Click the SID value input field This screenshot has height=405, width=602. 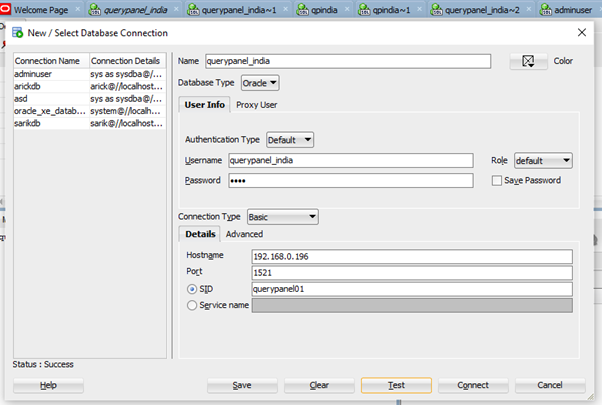412,289
